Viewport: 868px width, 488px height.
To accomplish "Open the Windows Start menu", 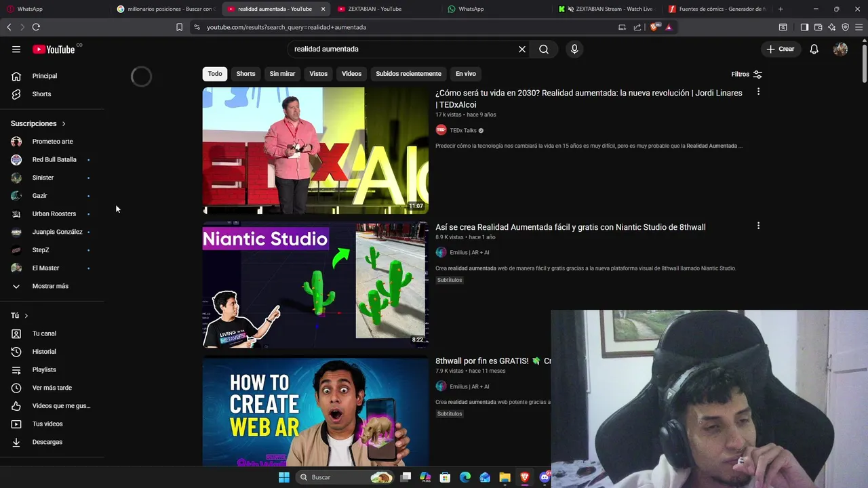I will (x=284, y=477).
